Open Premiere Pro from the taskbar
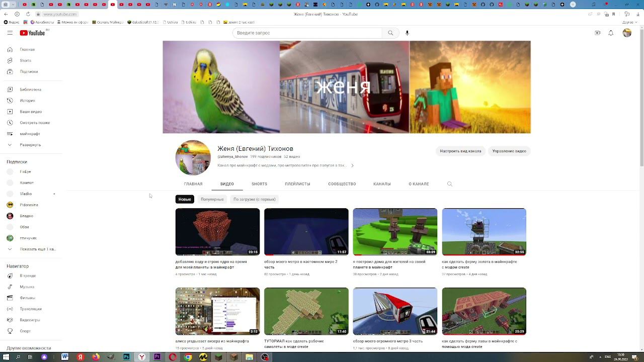 pos(157,357)
